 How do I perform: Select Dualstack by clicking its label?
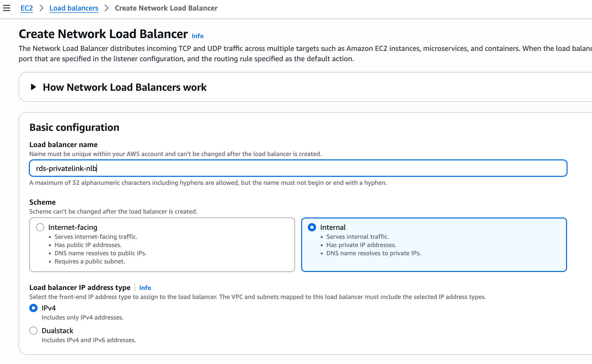click(57, 331)
